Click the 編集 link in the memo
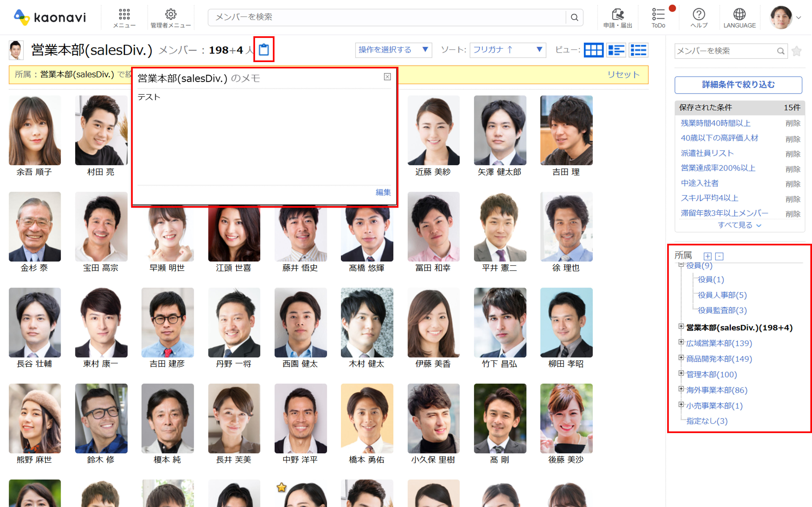 383,192
